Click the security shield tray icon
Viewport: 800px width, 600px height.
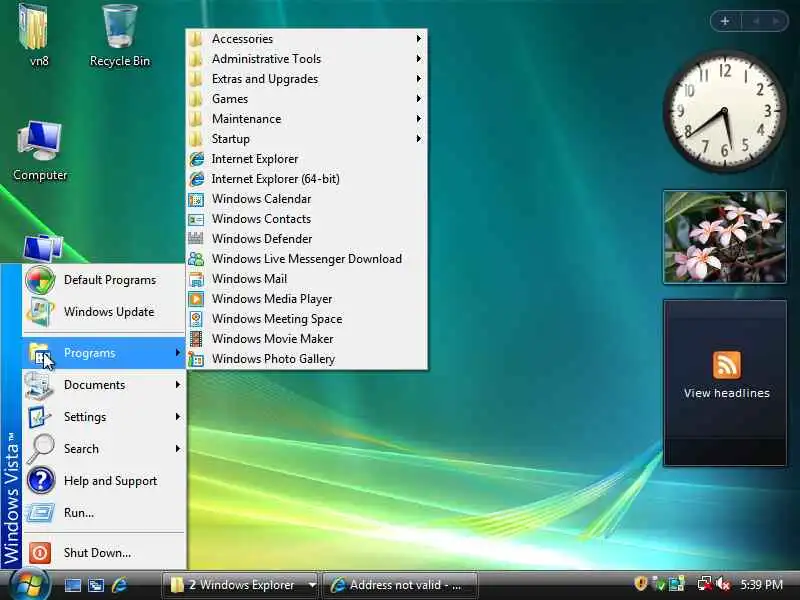[640, 584]
